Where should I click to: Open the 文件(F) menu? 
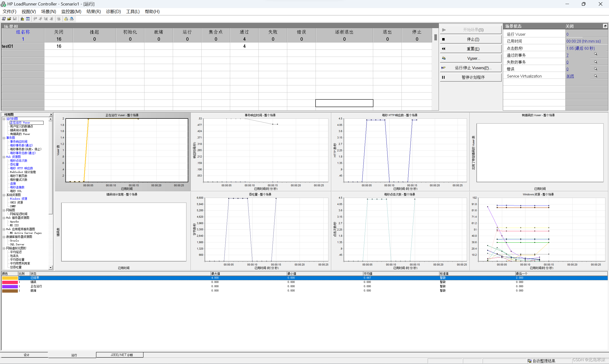click(9, 11)
